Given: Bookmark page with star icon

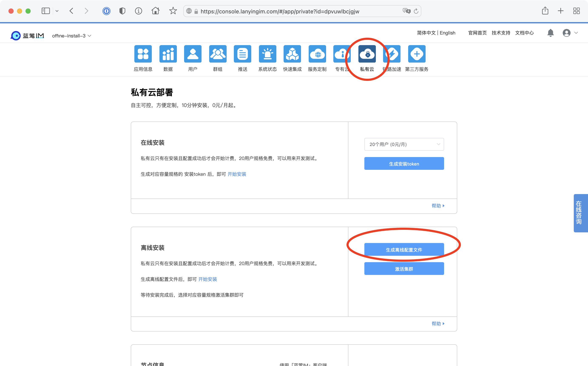Looking at the screenshot, I should 173,11.
